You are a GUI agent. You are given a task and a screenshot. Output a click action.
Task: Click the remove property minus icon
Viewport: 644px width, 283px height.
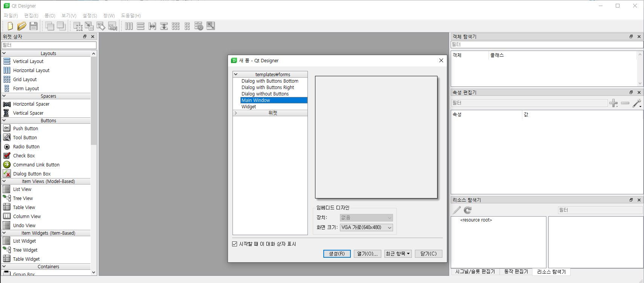click(x=625, y=103)
